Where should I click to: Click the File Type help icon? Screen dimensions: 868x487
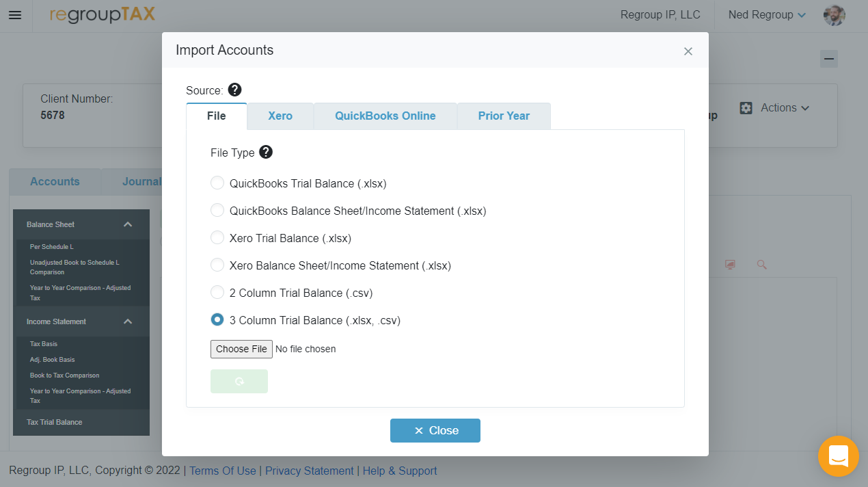pyautogui.click(x=266, y=152)
